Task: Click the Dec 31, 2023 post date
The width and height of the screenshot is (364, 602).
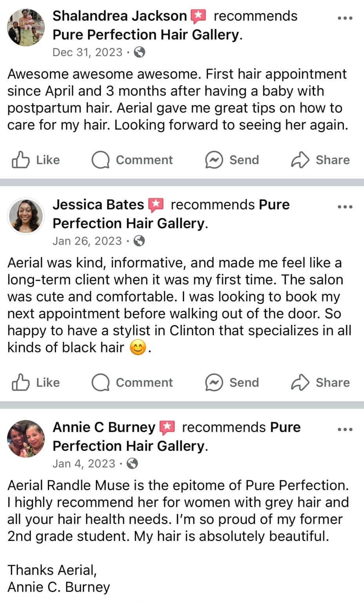Action: (x=87, y=53)
